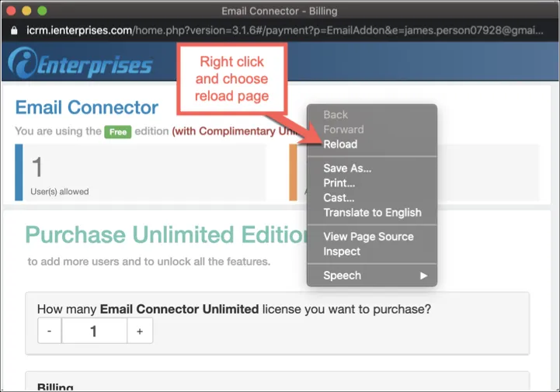Click Translate to English option

tap(372, 213)
